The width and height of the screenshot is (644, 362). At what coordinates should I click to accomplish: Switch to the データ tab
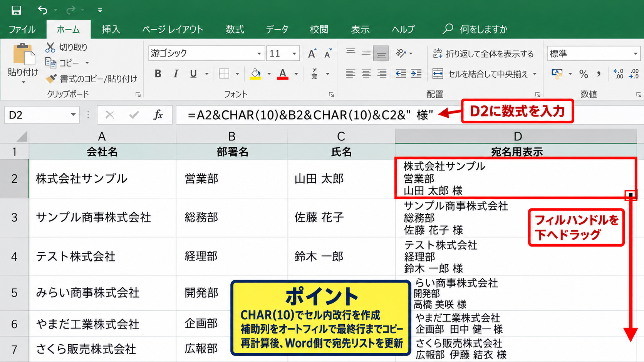click(x=277, y=29)
